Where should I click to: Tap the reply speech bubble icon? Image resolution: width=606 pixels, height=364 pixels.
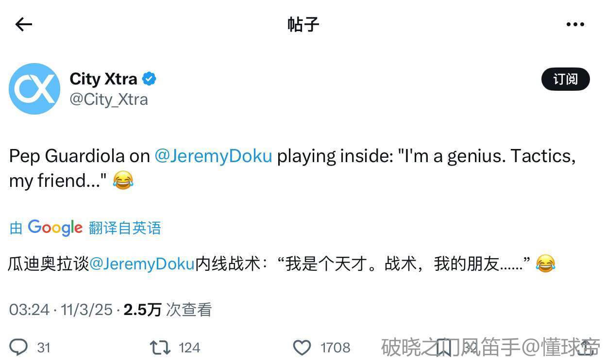click(x=19, y=347)
